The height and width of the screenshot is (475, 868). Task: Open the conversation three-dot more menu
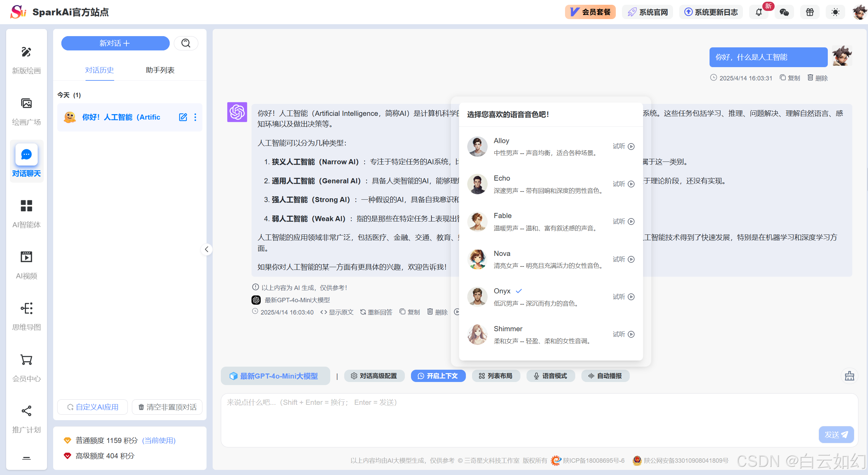coord(195,117)
